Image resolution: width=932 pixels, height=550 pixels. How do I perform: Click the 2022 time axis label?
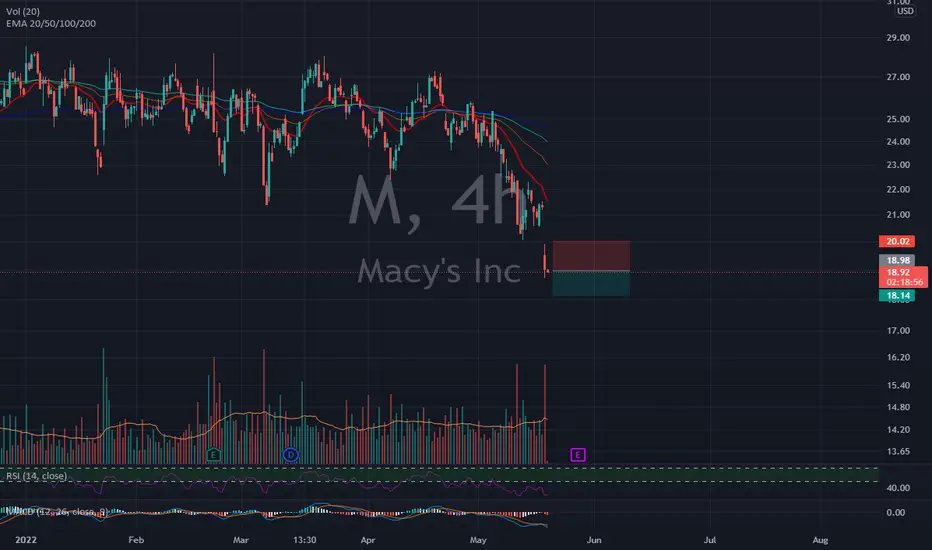[x=26, y=540]
